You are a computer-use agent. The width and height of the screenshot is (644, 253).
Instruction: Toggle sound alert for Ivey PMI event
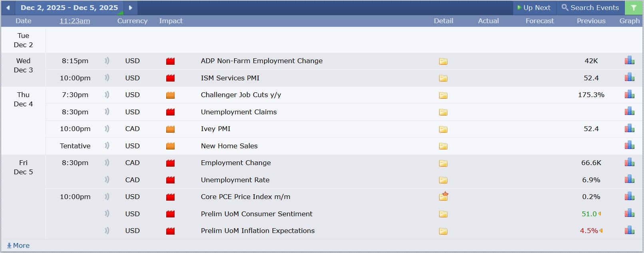tap(107, 129)
